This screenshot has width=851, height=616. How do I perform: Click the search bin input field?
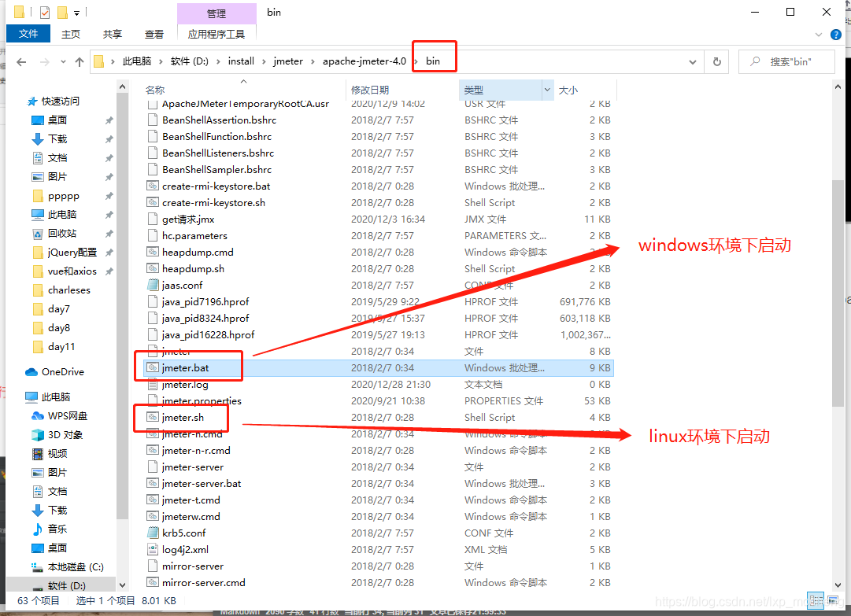[x=786, y=62]
